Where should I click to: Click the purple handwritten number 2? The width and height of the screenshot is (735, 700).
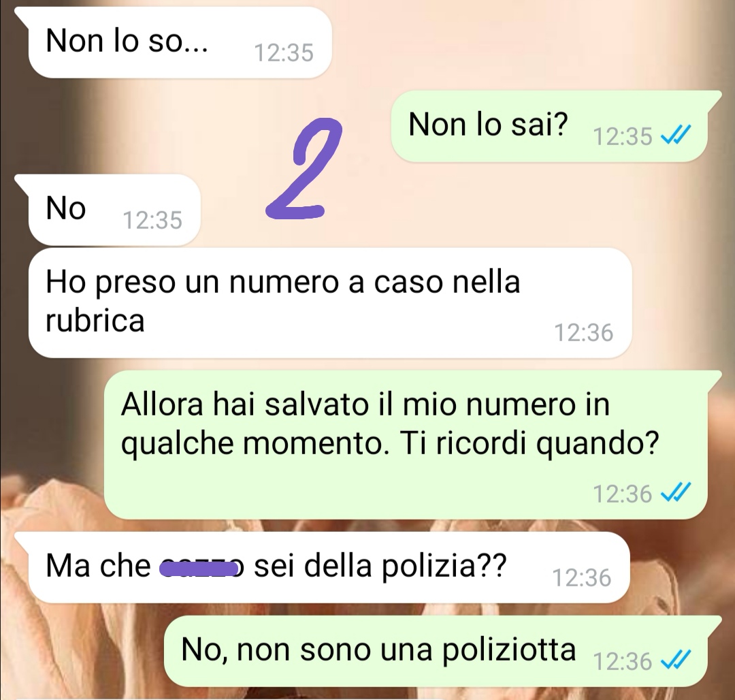pos(305,168)
